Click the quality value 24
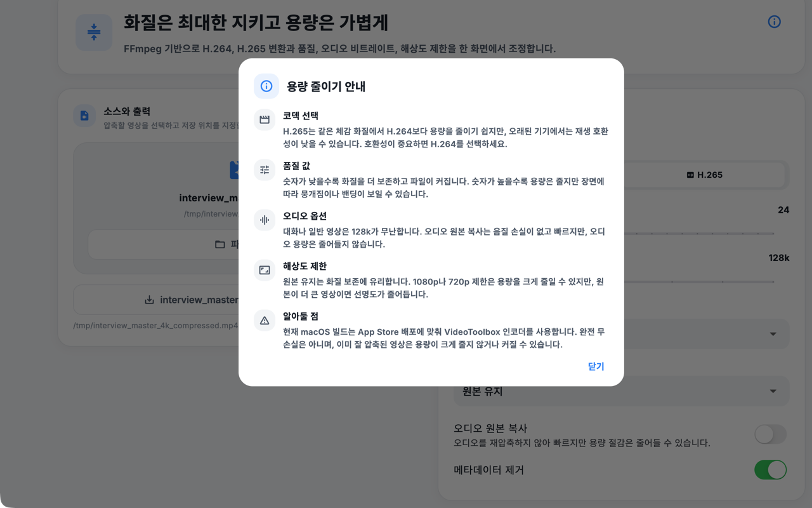Image resolution: width=812 pixels, height=508 pixels. click(x=783, y=210)
